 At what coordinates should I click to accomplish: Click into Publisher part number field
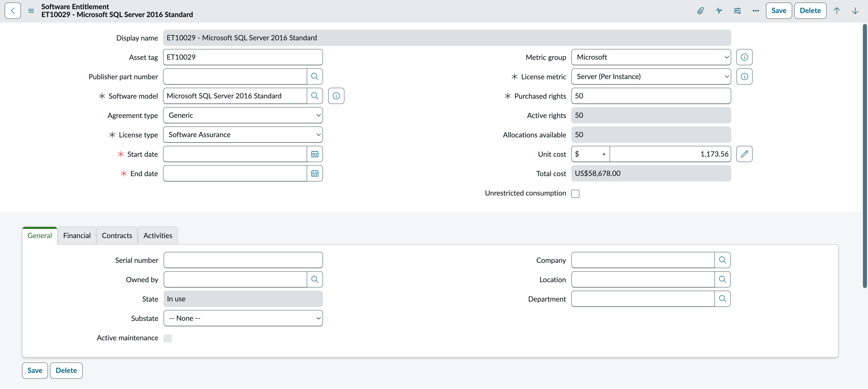[235, 76]
